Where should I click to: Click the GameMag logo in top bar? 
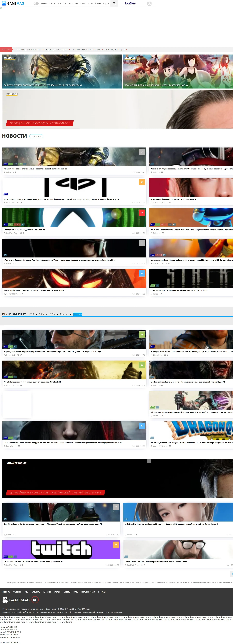(13, 4)
